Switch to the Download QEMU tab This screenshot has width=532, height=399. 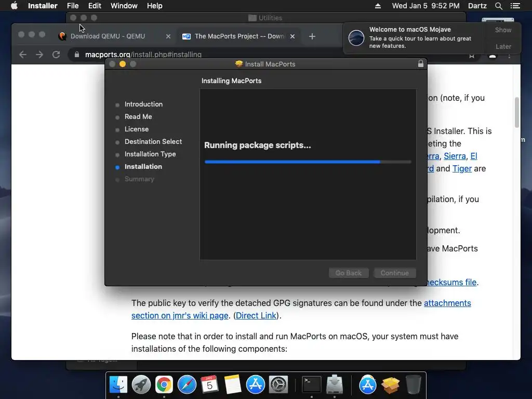(108, 36)
